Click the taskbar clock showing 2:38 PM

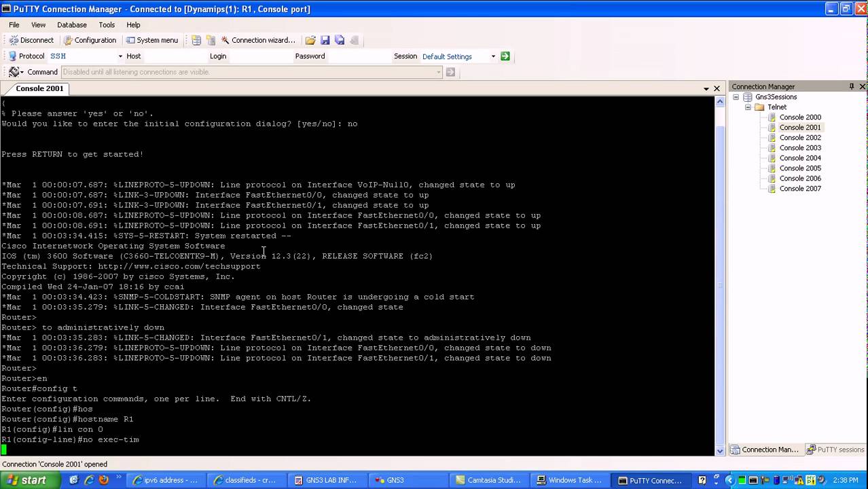pyautogui.click(x=845, y=480)
